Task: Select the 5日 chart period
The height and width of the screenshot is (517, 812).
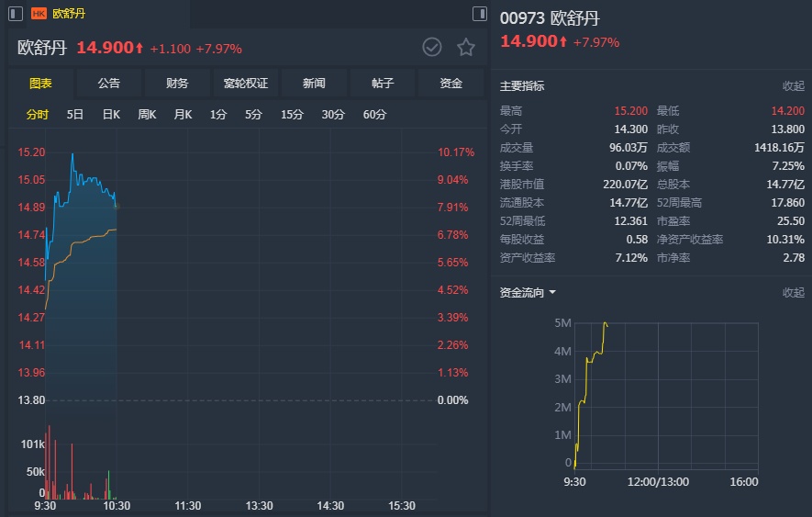Action: pyautogui.click(x=75, y=115)
